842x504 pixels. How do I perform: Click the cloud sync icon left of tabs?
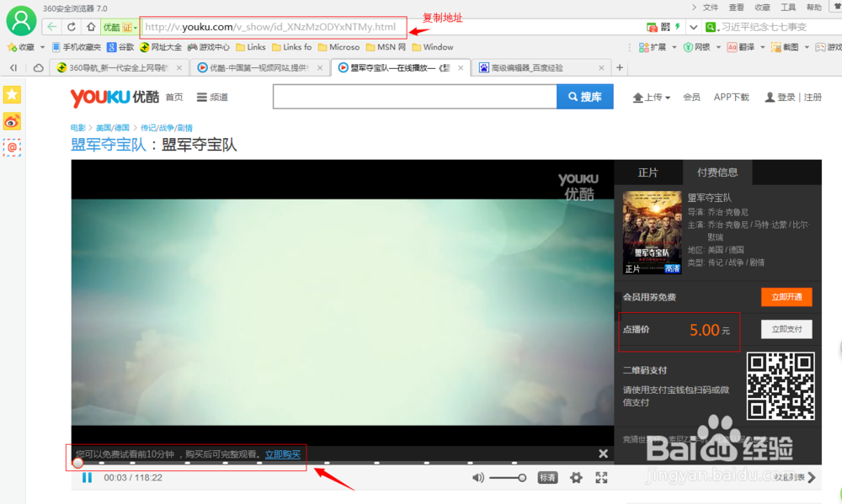[x=38, y=67]
